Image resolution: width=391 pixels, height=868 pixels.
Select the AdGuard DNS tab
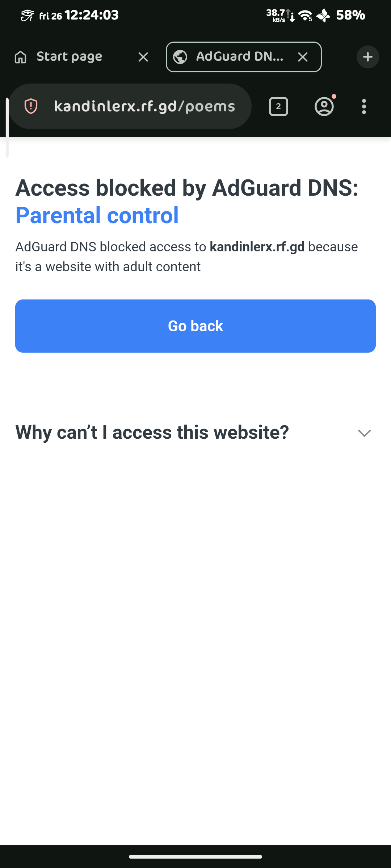pyautogui.click(x=239, y=57)
